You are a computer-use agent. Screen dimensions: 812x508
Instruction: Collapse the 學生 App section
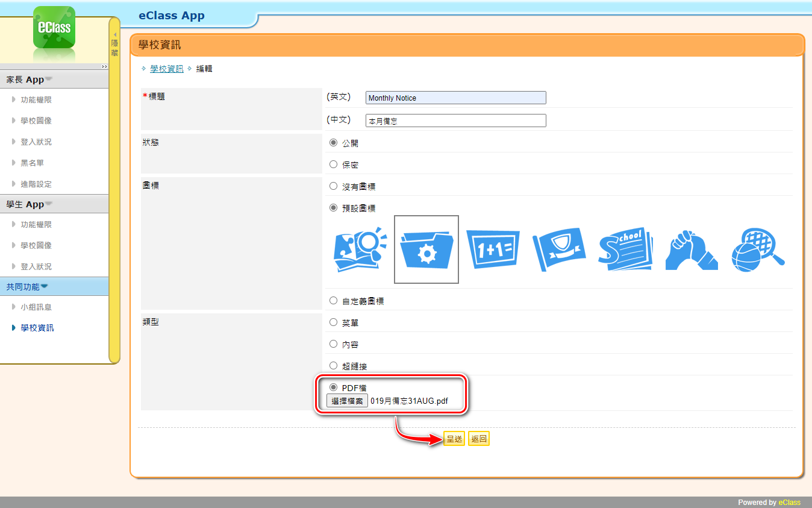point(54,204)
